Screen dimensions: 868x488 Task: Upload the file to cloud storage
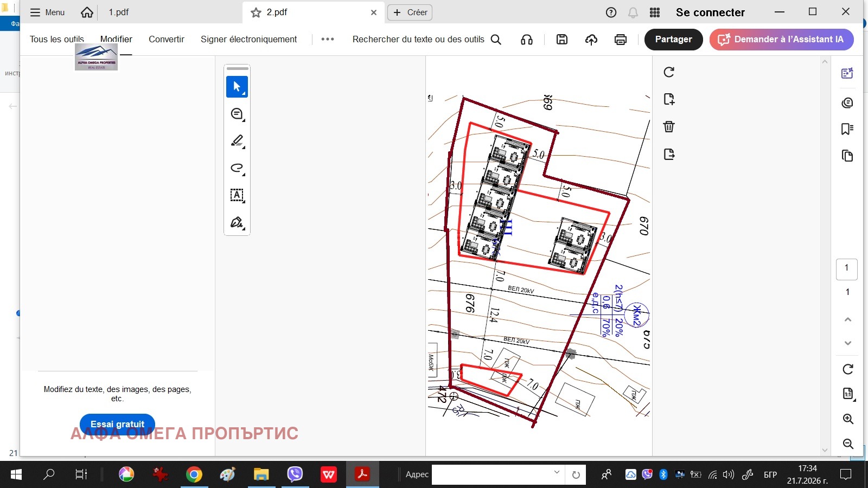pos(591,39)
